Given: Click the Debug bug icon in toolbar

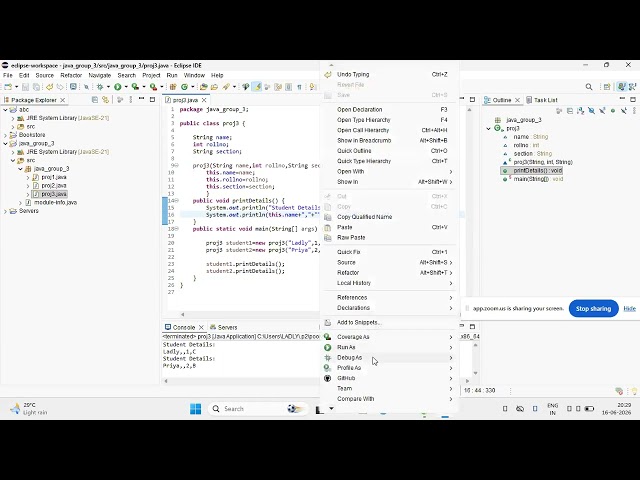Looking at the screenshot, I should coord(100,87).
